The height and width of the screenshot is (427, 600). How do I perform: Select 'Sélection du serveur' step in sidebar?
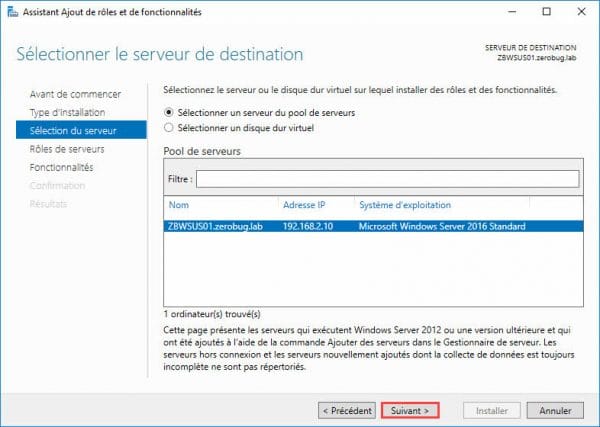[81, 130]
